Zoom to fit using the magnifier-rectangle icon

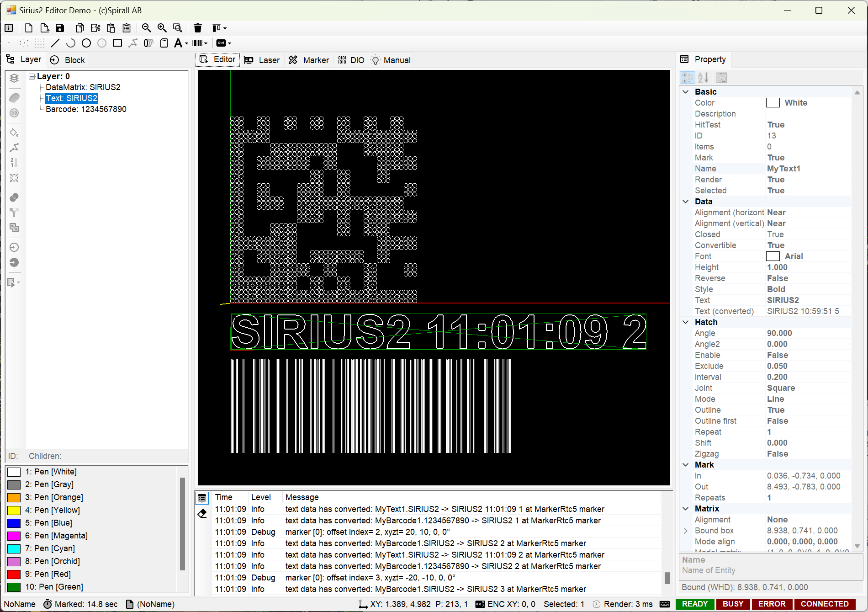click(178, 28)
